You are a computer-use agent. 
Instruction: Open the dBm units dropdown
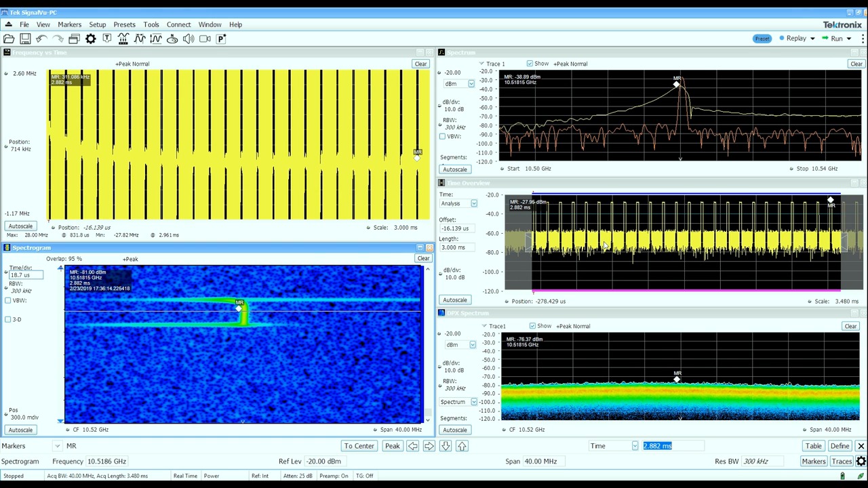click(x=471, y=83)
